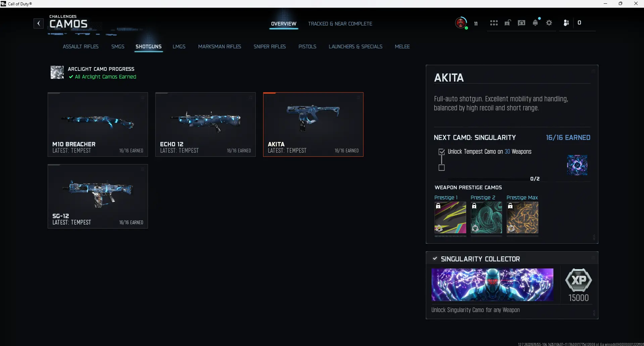Open the friends and social icon

pos(566,23)
